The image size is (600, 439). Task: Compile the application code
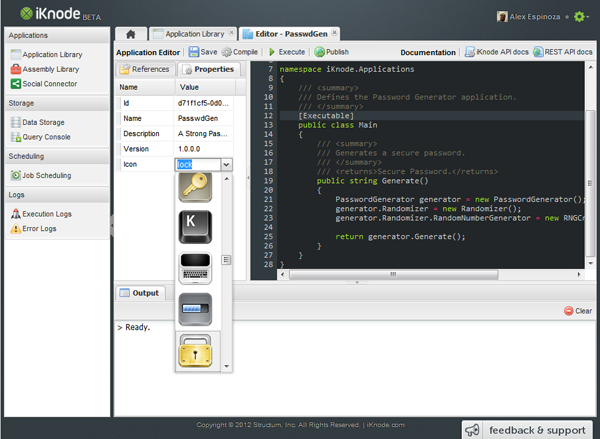pyautogui.click(x=240, y=52)
